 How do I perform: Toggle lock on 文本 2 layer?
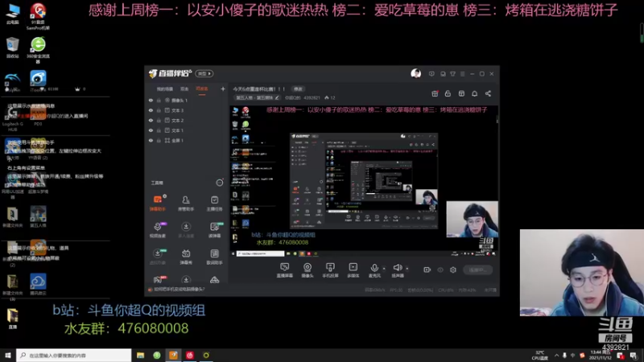point(159,120)
